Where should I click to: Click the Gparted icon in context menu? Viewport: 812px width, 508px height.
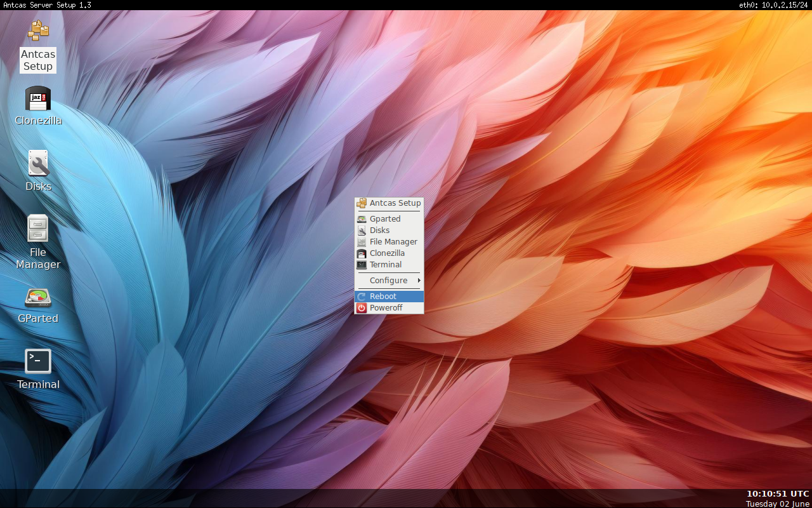(362, 219)
